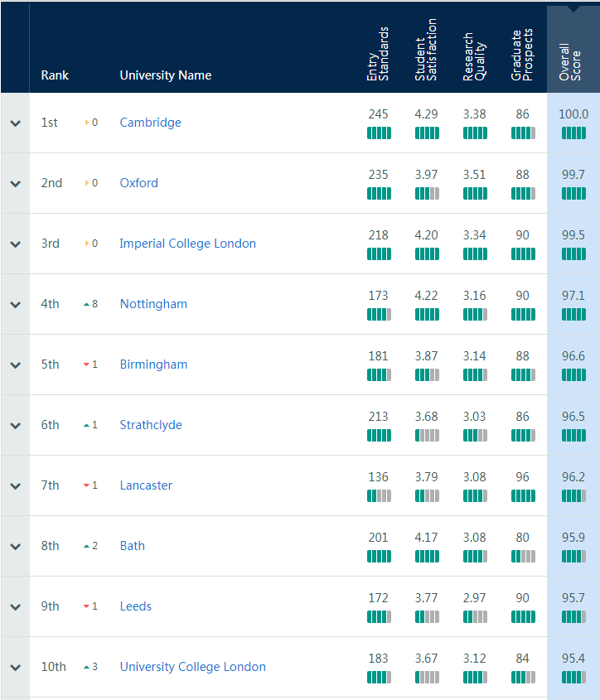
Task: Expand the Lancaster row chevron
Action: 16,486
